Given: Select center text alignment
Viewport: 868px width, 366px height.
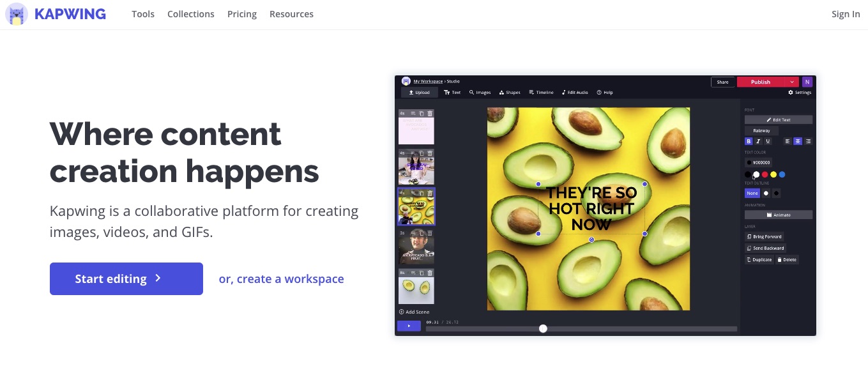Looking at the screenshot, I should [798, 141].
